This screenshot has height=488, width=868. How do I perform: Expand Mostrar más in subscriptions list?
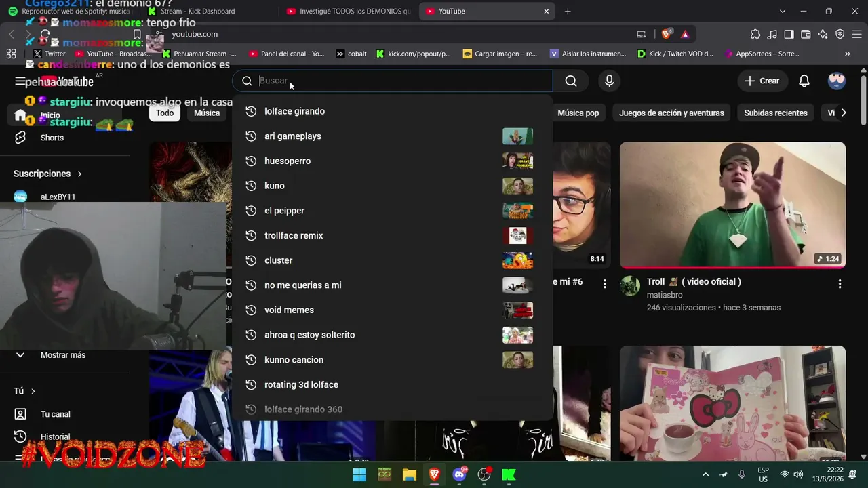(62, 355)
